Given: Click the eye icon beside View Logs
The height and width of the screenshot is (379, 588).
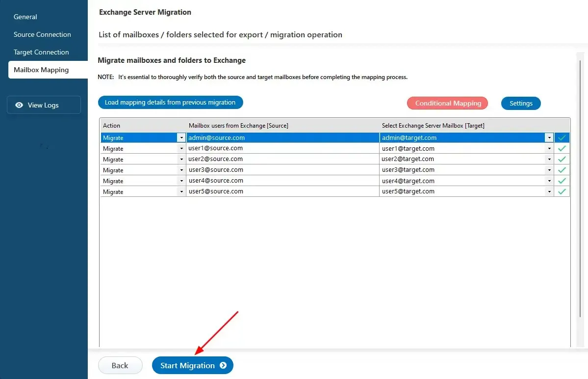Looking at the screenshot, I should click(x=19, y=105).
